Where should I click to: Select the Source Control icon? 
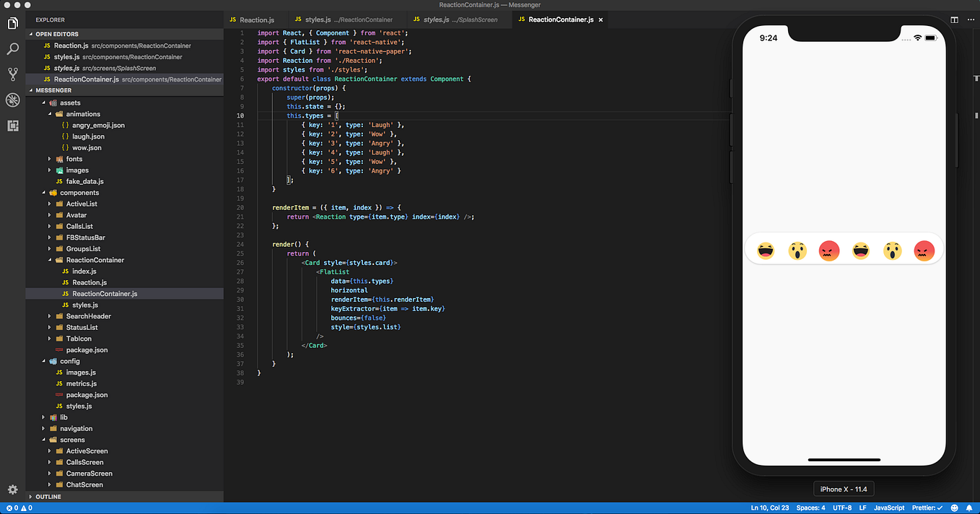pos(12,74)
